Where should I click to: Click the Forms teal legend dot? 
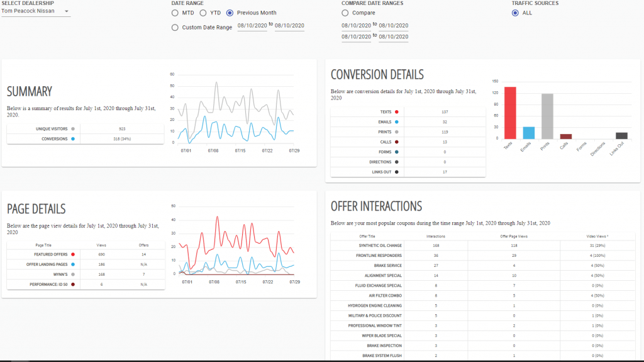(x=397, y=152)
